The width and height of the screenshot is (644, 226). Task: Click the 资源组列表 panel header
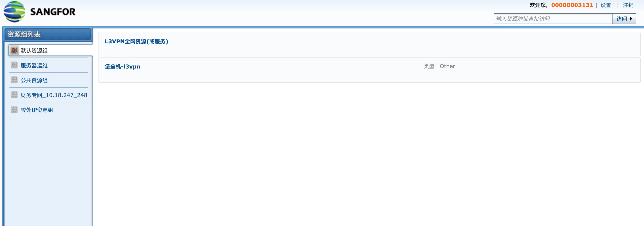(48, 34)
